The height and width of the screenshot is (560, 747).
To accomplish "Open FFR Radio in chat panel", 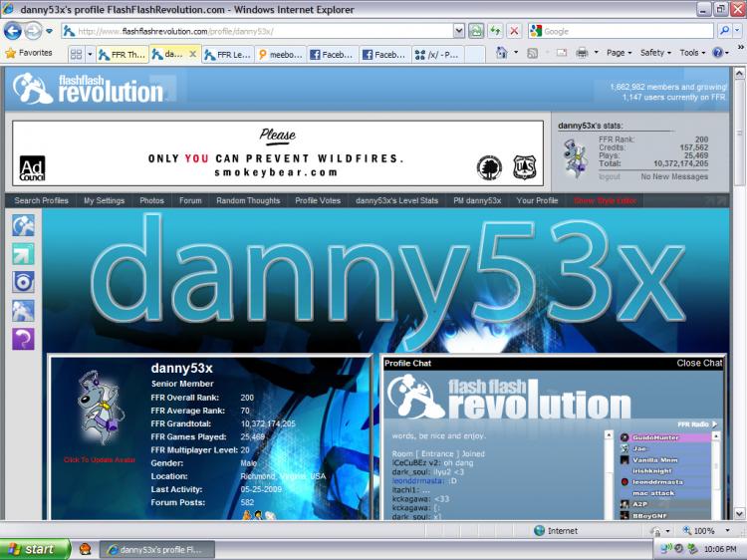I will pyautogui.click(x=697, y=424).
